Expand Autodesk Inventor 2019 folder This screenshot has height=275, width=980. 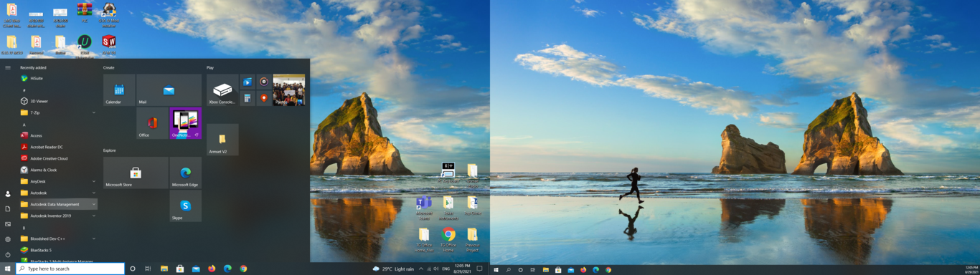coord(57,216)
